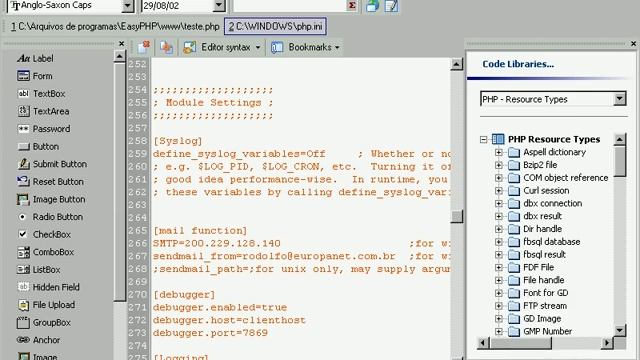Click the toolbox scroll up arrow
This screenshot has width=640, height=360.
point(119,56)
